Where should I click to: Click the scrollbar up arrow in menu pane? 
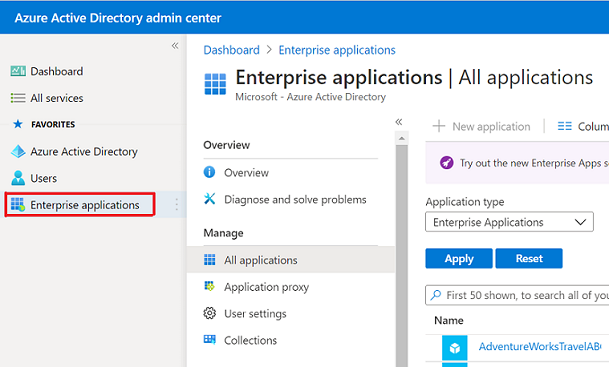[402, 138]
